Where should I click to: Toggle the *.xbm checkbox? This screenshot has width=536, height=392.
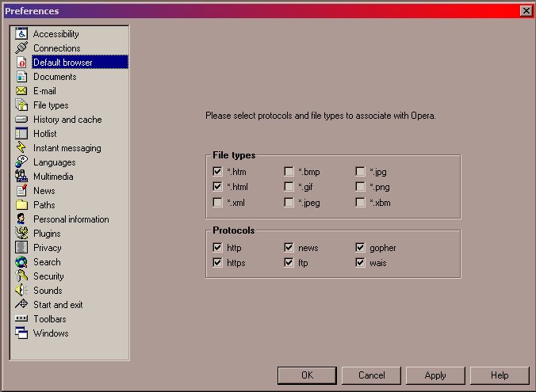(360, 202)
